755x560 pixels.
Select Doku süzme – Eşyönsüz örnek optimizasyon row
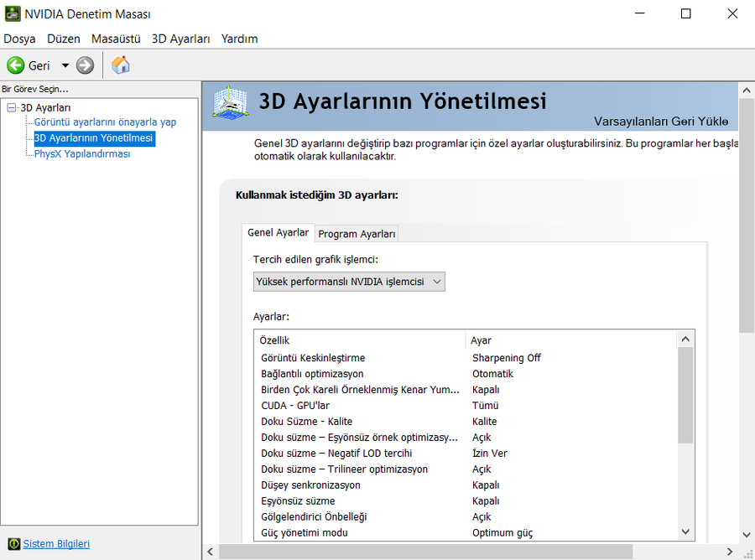[465, 438]
